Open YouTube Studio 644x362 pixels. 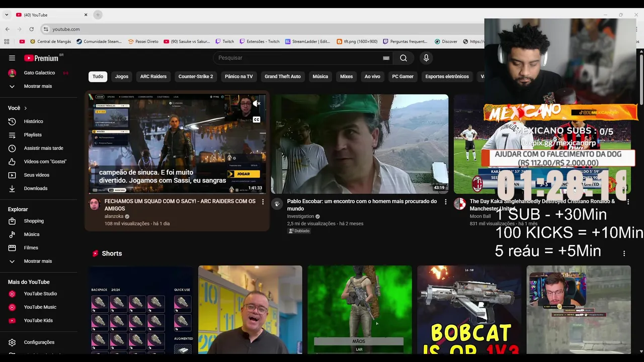pos(40,294)
